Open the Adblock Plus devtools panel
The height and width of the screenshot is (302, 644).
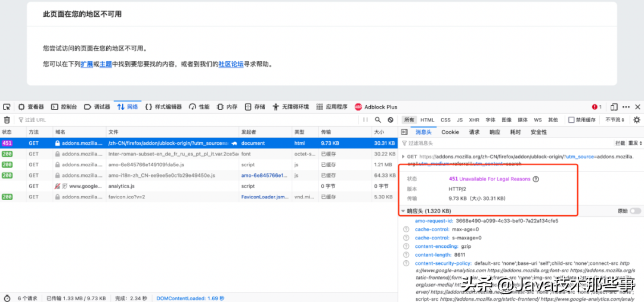pyautogui.click(x=376, y=107)
